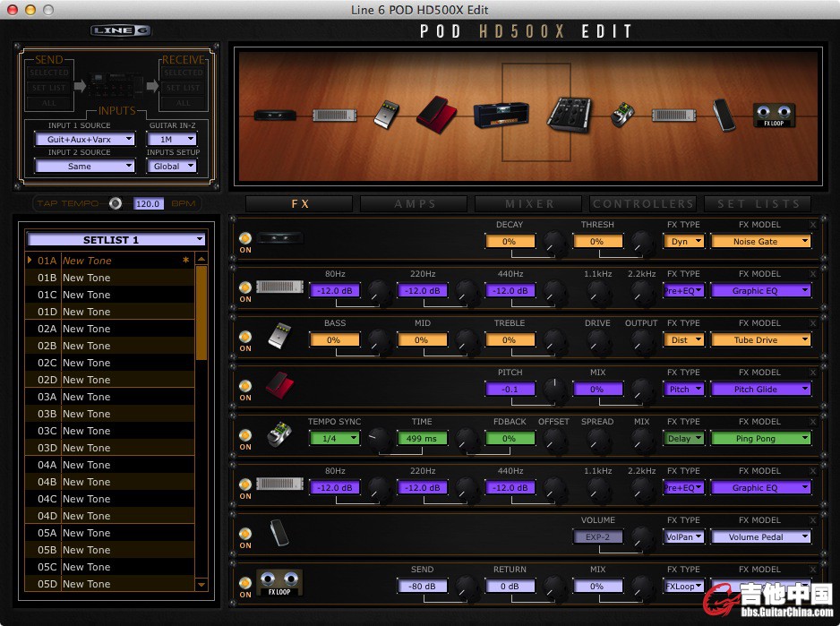Image resolution: width=840 pixels, height=626 pixels.
Task: Toggle the Volume Pedal ON switch
Action: click(245, 534)
